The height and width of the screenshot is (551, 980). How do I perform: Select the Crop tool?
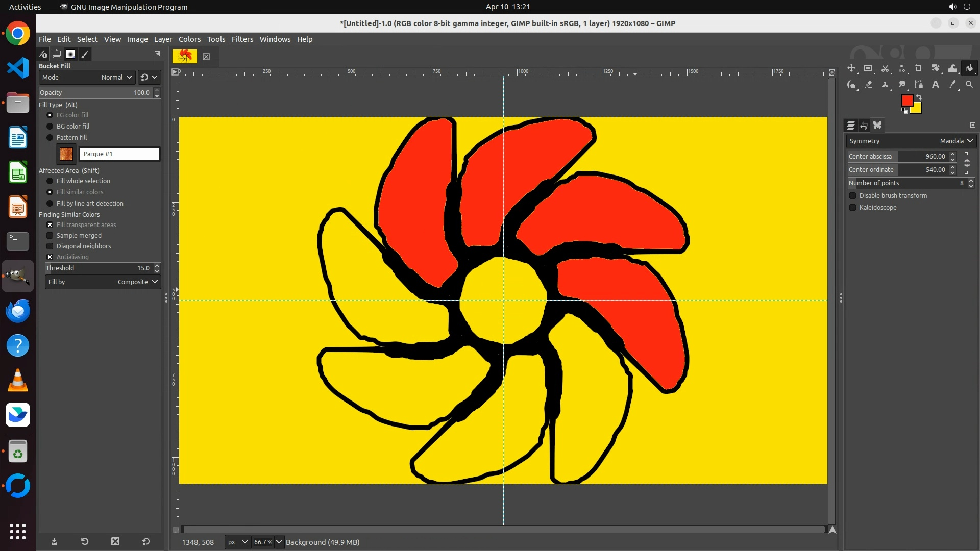click(x=919, y=68)
